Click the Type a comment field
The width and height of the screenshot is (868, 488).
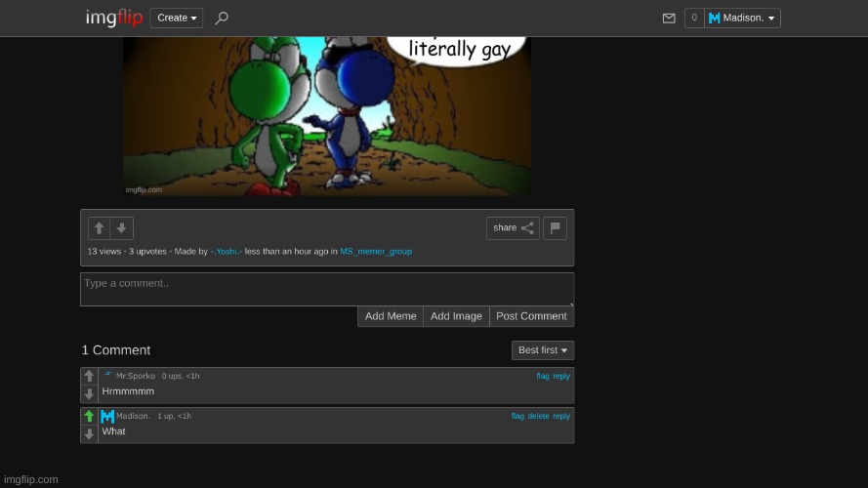327,289
